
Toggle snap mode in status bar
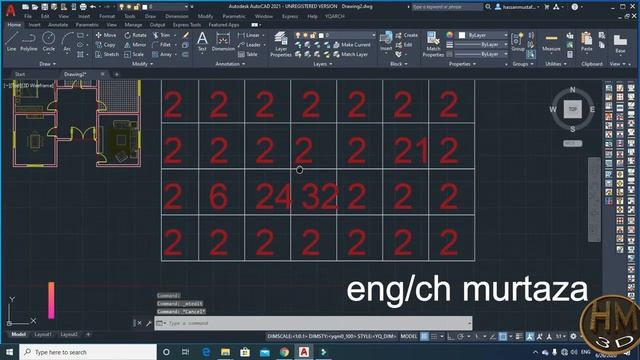[x=434, y=336]
